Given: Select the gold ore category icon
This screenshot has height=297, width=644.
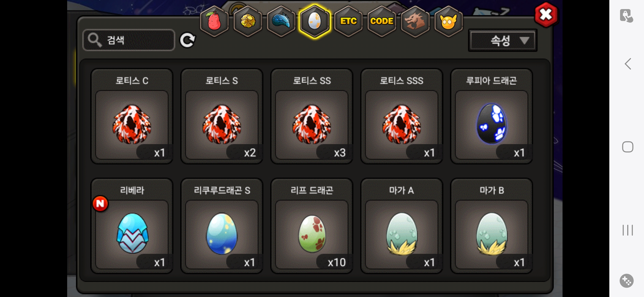Looking at the screenshot, I should coord(247,21).
